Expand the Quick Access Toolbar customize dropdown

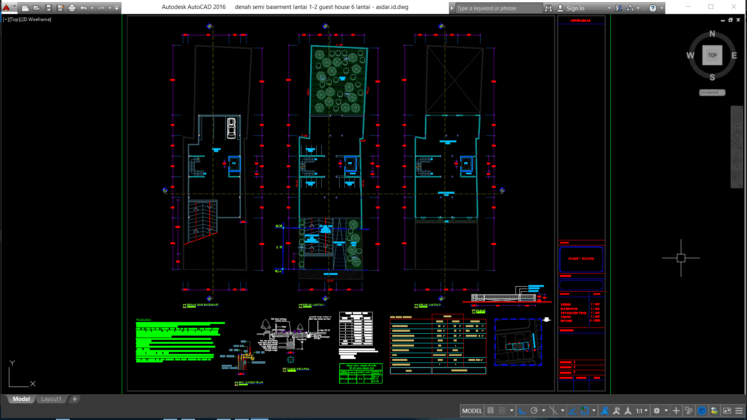pos(117,8)
